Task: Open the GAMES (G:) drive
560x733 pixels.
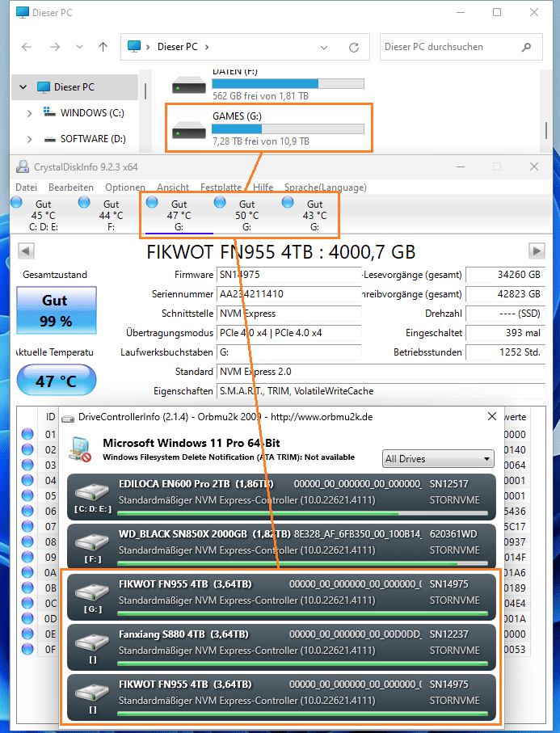Action: click(269, 128)
